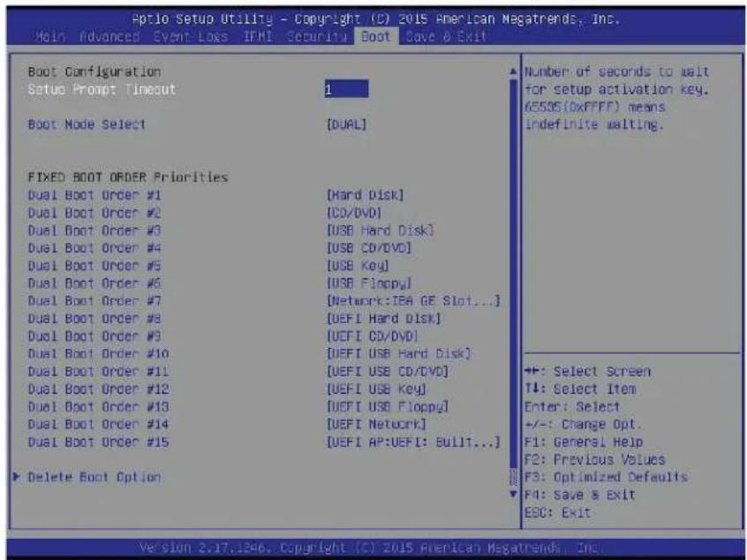
Task: Select the Dual Boot Order #3 label
Action: tap(94, 231)
